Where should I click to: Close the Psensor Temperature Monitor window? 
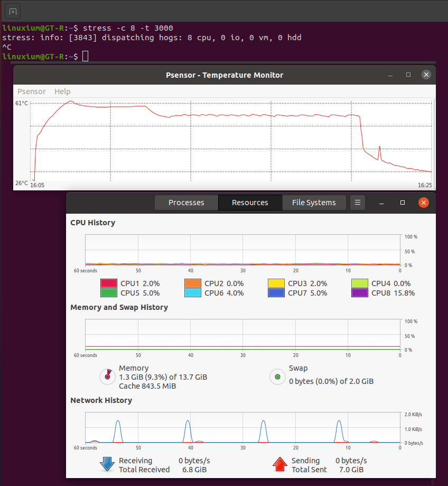point(426,75)
